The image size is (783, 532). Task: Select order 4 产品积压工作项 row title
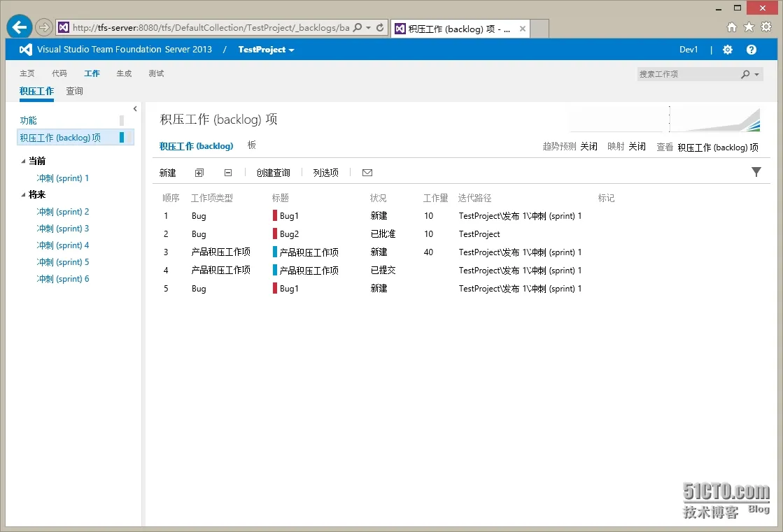pos(309,271)
